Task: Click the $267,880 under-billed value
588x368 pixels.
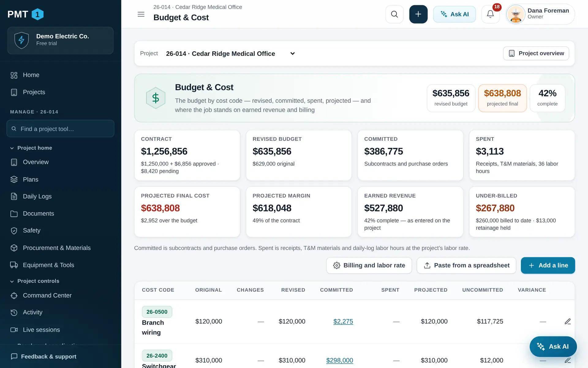Action: click(495, 208)
